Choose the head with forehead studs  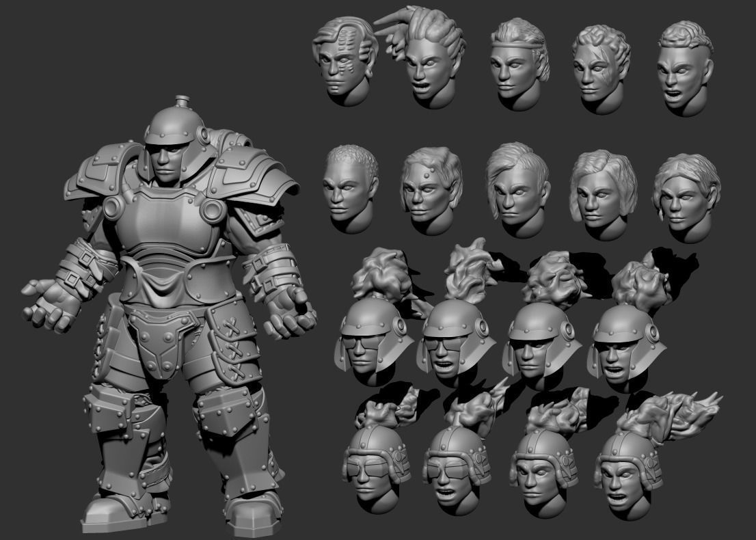coord(431,191)
